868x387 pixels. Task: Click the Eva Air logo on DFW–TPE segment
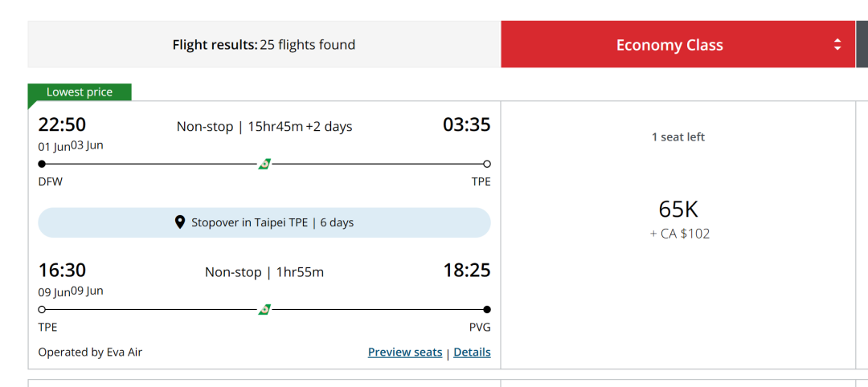(x=264, y=164)
